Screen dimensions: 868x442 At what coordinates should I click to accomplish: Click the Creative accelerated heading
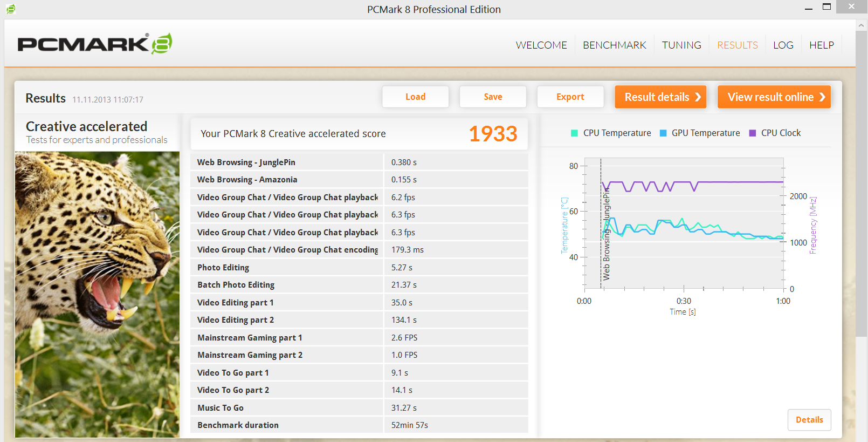tap(86, 126)
